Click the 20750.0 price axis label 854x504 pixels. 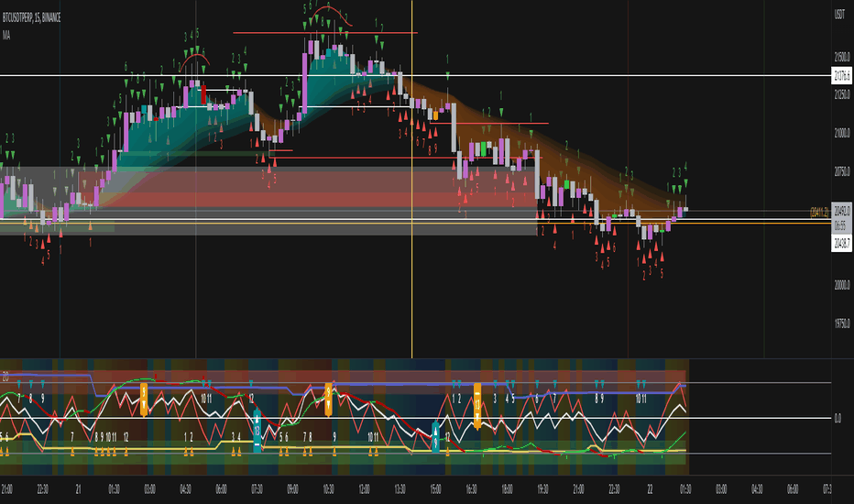coord(842,171)
